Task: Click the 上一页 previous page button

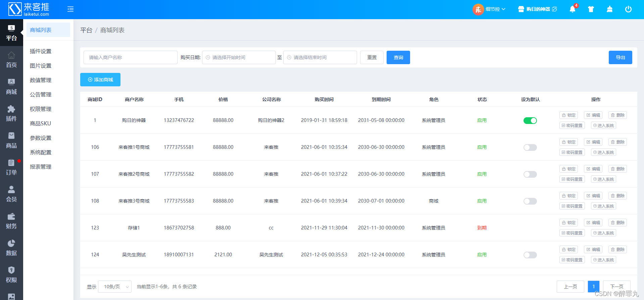Action: [571, 287]
